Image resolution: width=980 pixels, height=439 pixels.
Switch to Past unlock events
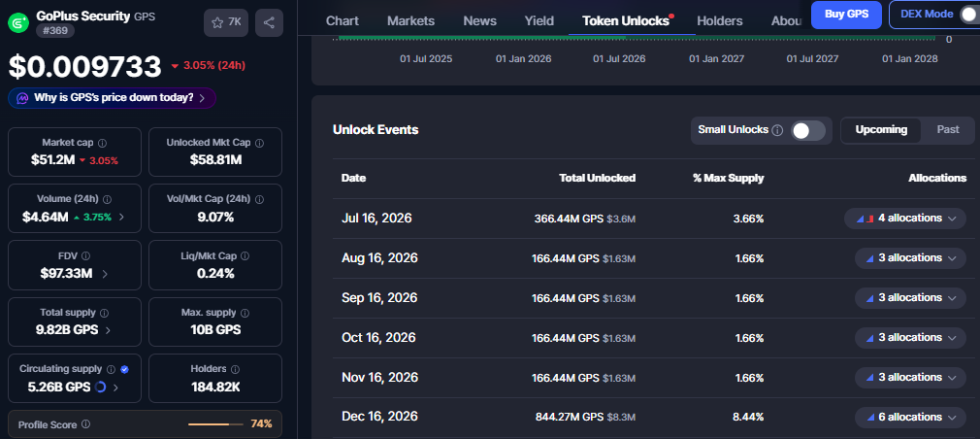948,129
